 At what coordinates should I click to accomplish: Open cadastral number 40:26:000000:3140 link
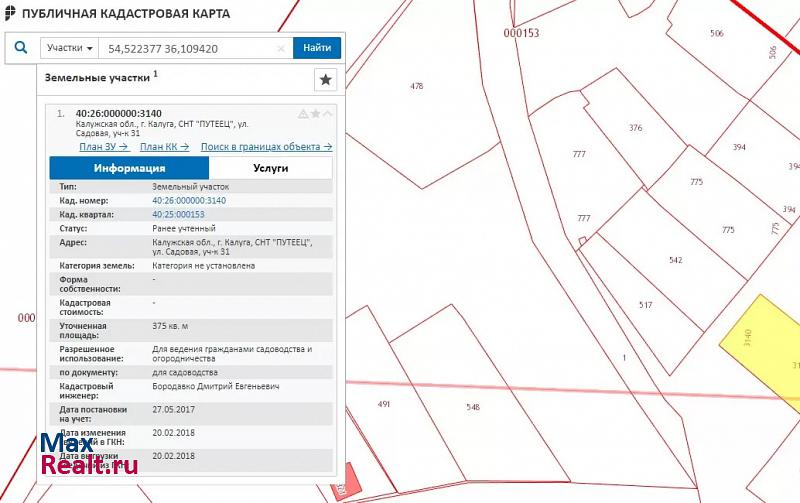click(x=189, y=200)
